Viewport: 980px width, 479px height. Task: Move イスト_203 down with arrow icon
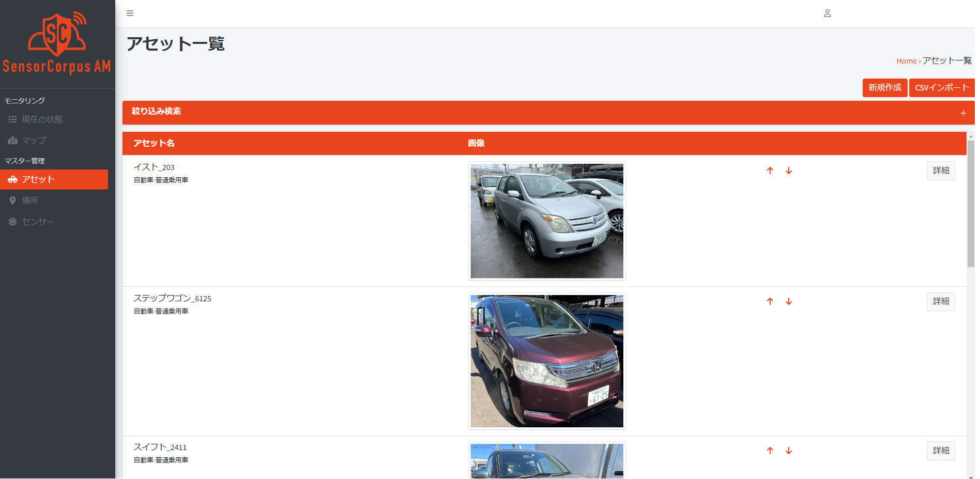pos(788,171)
